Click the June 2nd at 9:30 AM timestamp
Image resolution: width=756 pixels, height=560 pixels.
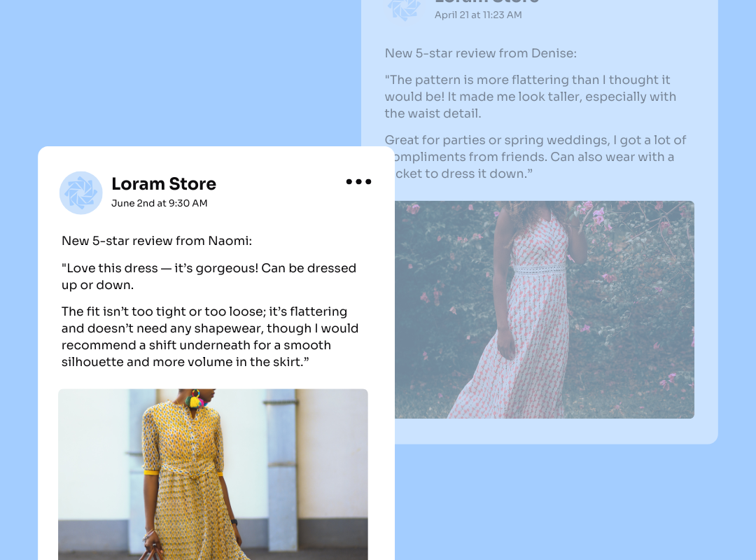pos(159,203)
